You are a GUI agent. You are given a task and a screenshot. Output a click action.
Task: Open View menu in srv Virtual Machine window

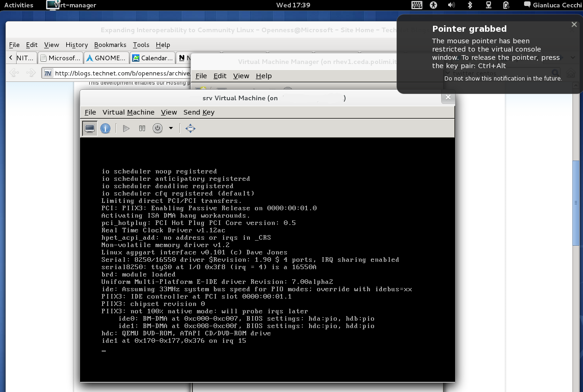click(169, 112)
